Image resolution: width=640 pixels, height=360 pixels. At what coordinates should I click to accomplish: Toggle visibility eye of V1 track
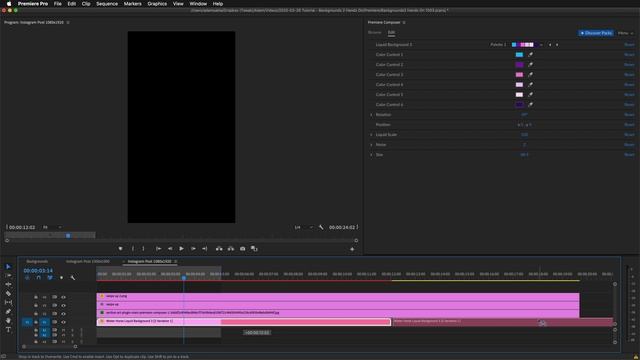click(63, 322)
